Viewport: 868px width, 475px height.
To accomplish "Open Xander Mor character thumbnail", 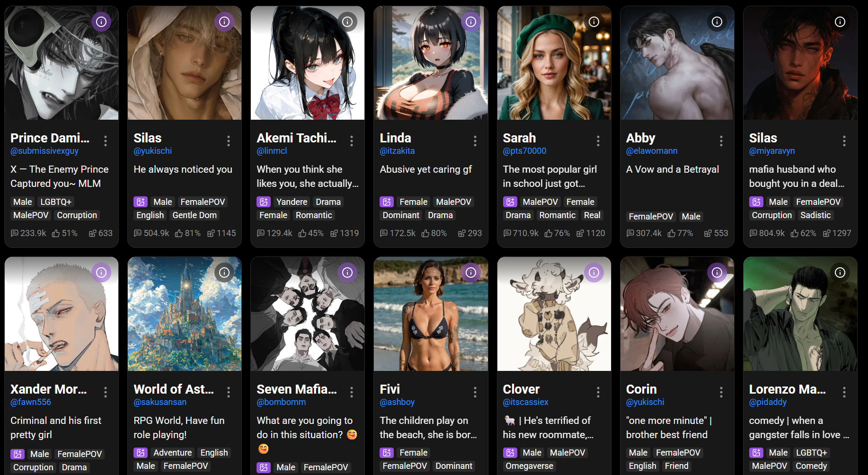I will tap(62, 314).
